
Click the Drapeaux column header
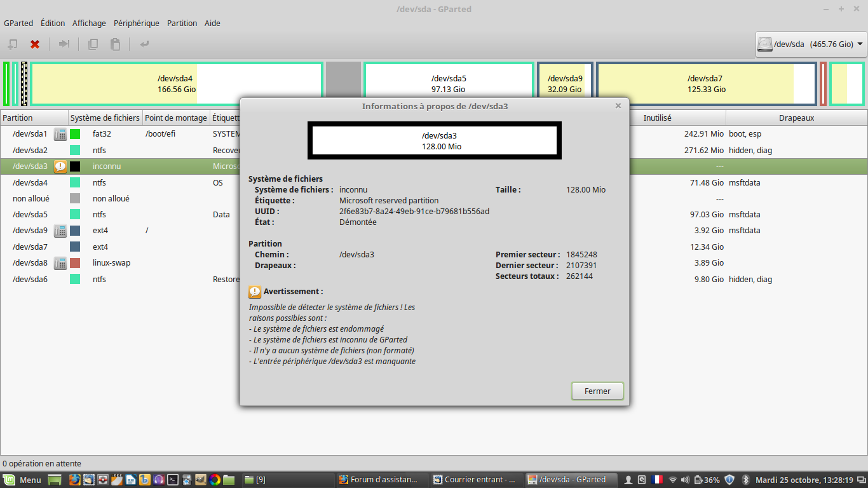pyautogui.click(x=796, y=118)
